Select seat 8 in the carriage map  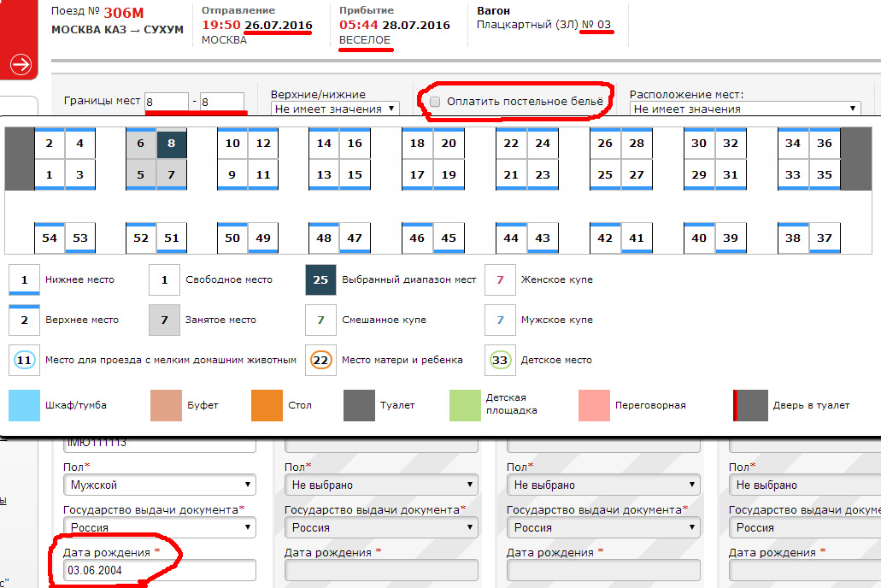click(172, 144)
